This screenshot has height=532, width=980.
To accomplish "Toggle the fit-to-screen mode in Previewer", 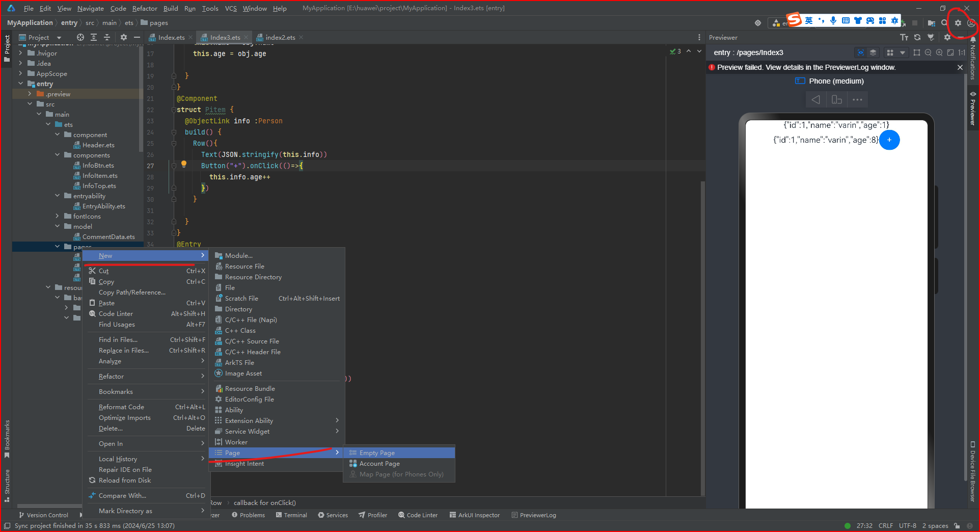I will click(951, 52).
